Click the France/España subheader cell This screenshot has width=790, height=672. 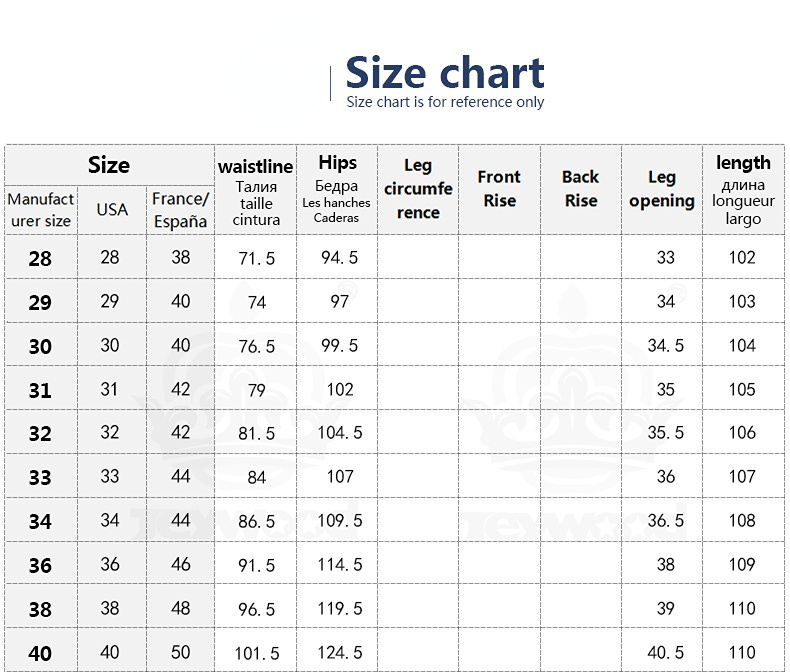click(180, 211)
